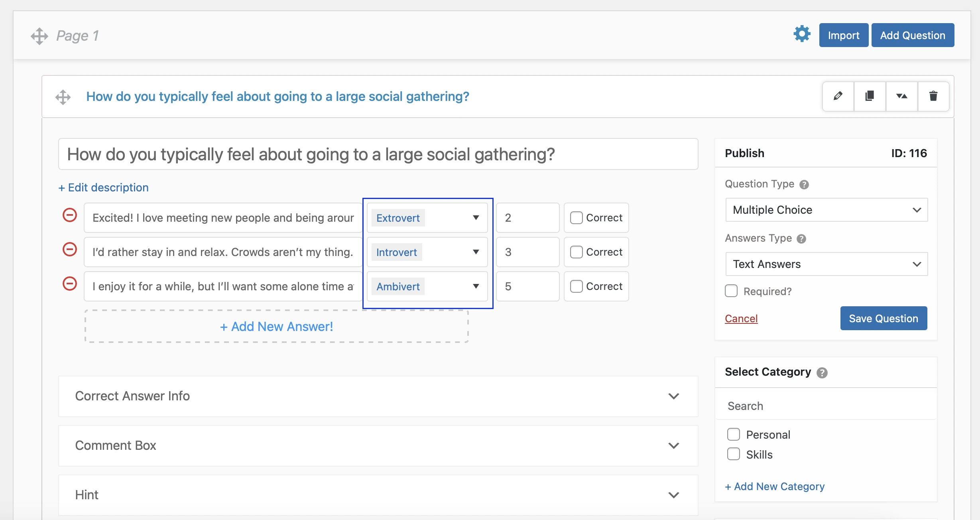Click the page settings gear icon
This screenshot has width=980, height=520.
click(x=802, y=34)
